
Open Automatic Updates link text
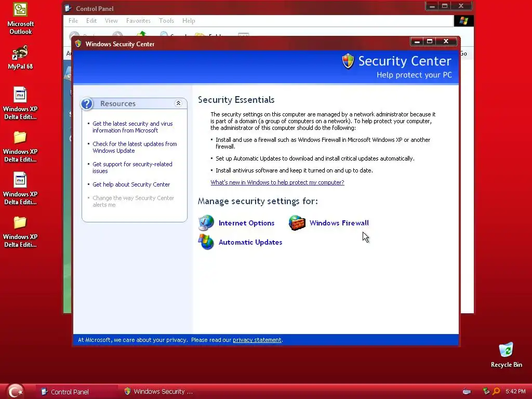click(x=250, y=242)
